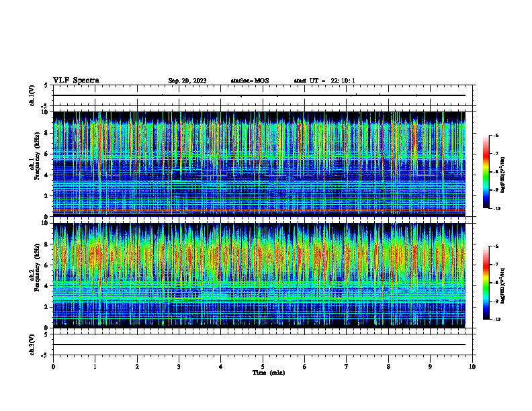The height and width of the screenshot is (411, 532).
Task: Click the "2" kHz tick on ch.2 frequency axis
Action: click(x=46, y=307)
